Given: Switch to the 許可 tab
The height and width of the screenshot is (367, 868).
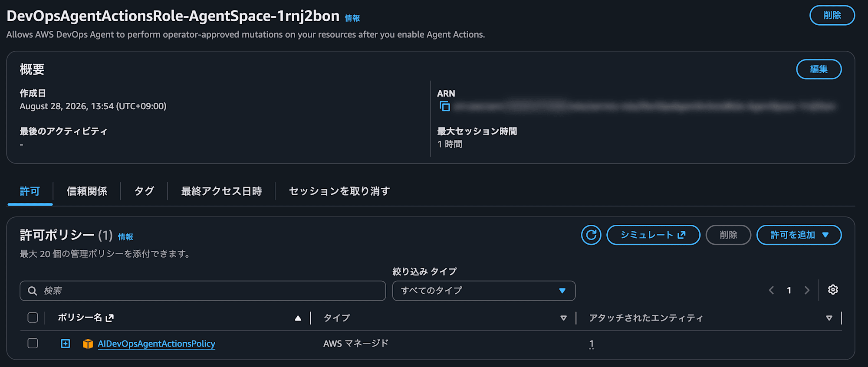Looking at the screenshot, I should click(30, 191).
